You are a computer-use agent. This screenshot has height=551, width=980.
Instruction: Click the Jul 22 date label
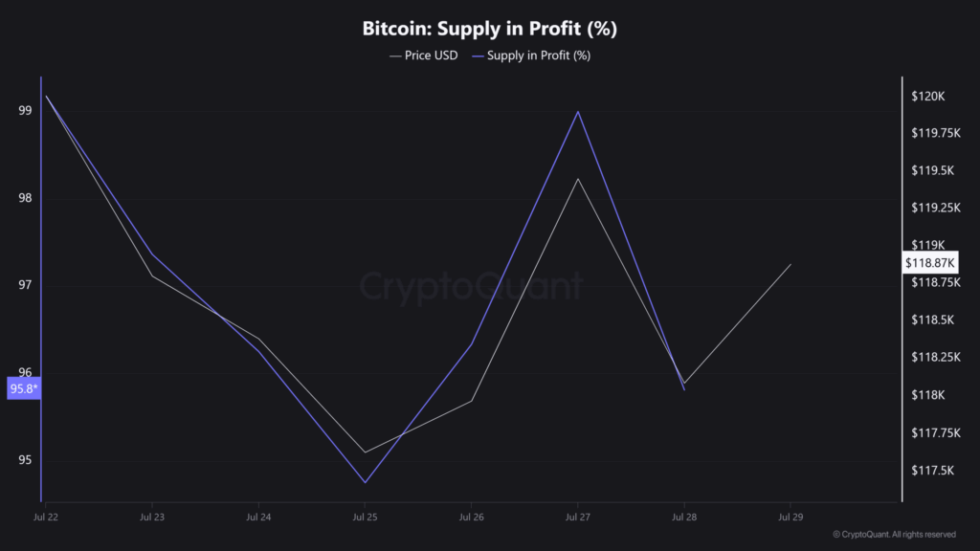[x=45, y=517]
